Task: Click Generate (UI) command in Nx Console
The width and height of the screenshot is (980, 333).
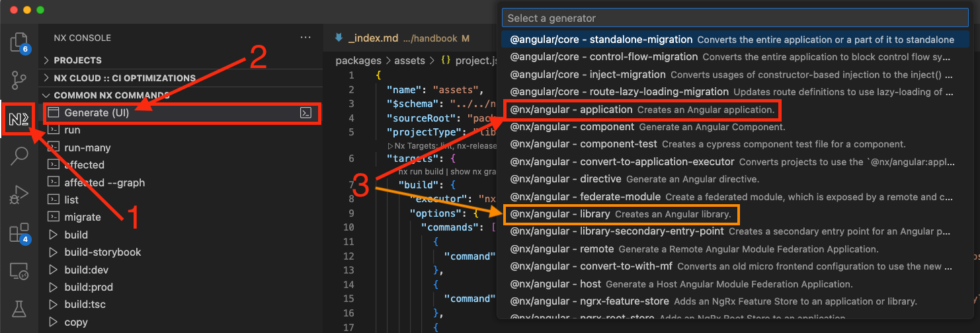Action: (180, 113)
